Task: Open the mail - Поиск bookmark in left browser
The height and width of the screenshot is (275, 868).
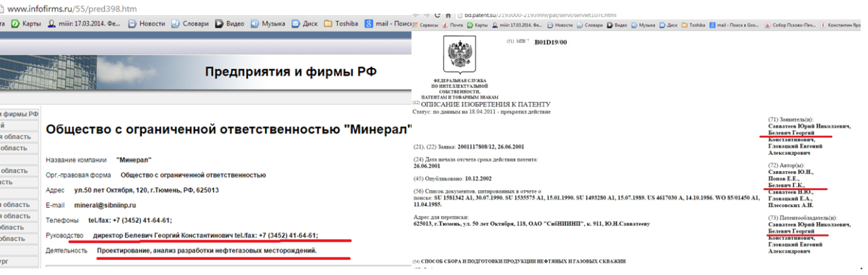Action: (389, 23)
